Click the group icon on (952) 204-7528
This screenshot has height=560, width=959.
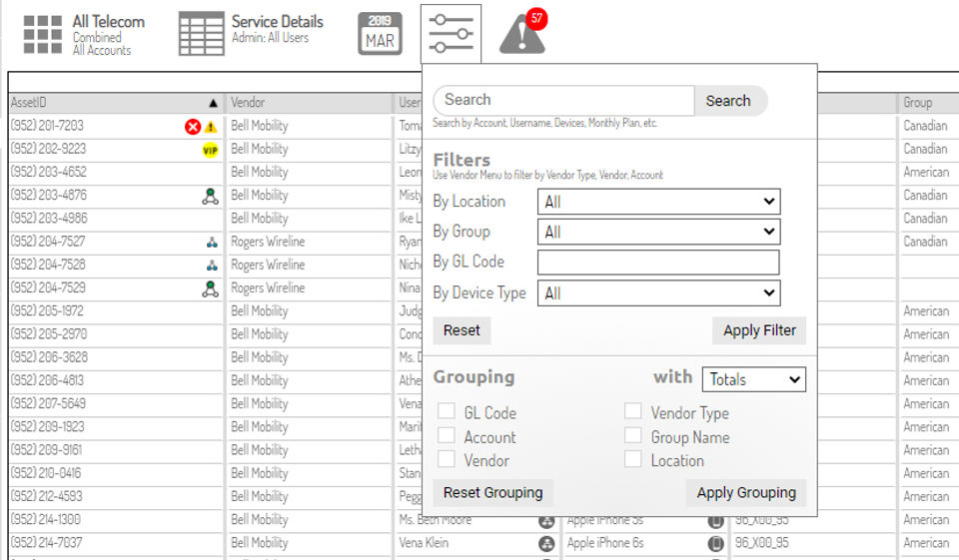coord(212,266)
